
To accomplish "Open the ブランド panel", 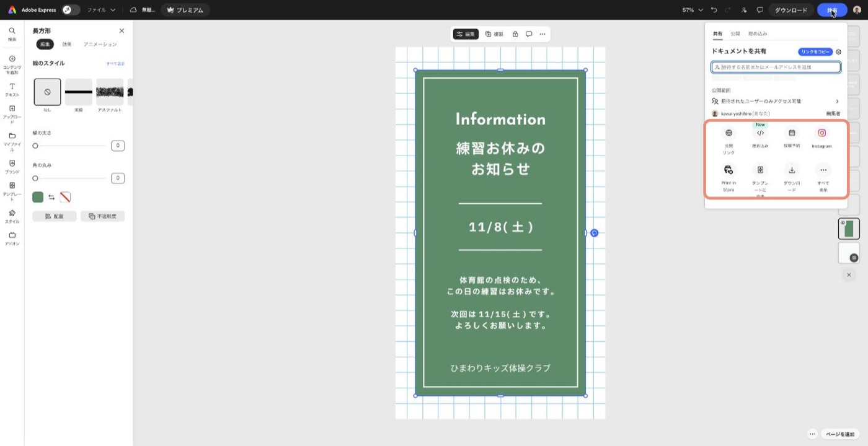I will click(12, 167).
